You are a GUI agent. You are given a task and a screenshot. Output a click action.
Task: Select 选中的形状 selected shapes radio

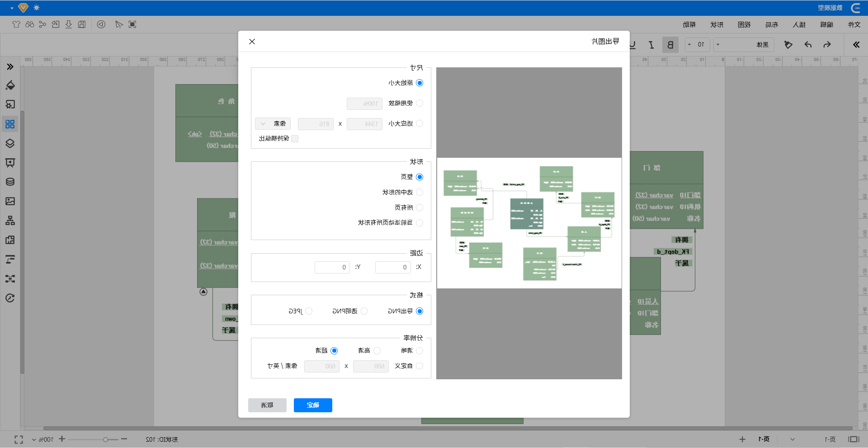click(x=420, y=192)
